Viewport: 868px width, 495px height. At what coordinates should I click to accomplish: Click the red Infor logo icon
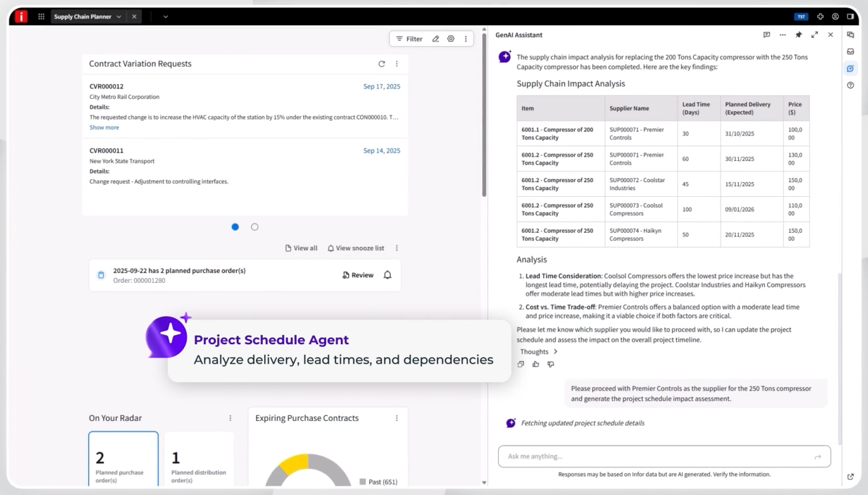pyautogui.click(x=21, y=17)
